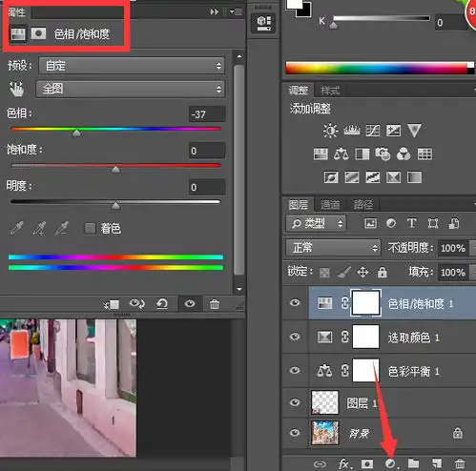This screenshot has width=476, height=471.
Task: Add layer mask button in Layers panel
Action: [366, 463]
